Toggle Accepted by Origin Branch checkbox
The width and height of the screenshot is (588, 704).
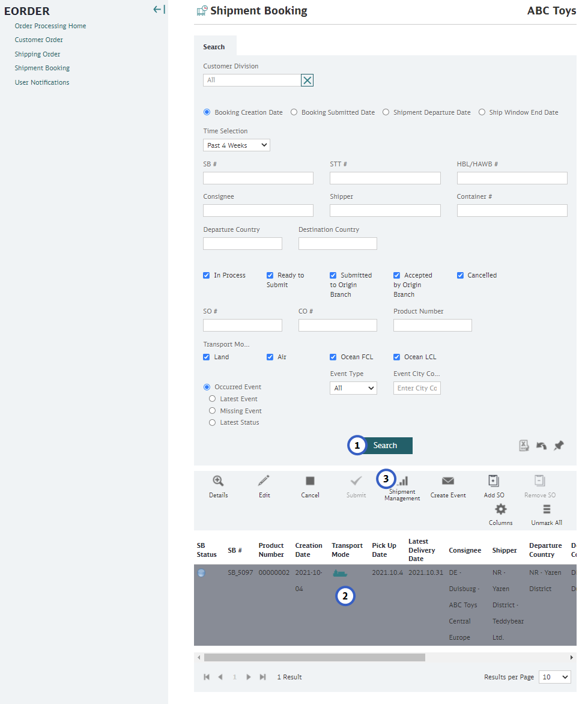pos(397,275)
